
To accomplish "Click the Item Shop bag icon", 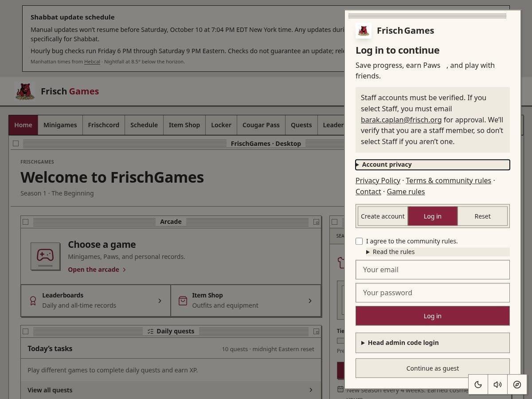I will [x=183, y=301].
